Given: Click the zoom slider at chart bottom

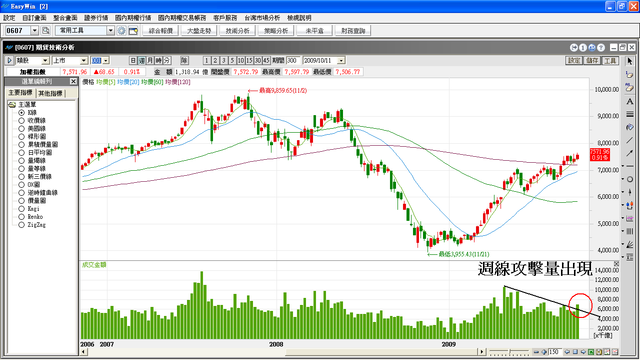Looking at the screenshot, I should pyautogui.click(x=509, y=352).
